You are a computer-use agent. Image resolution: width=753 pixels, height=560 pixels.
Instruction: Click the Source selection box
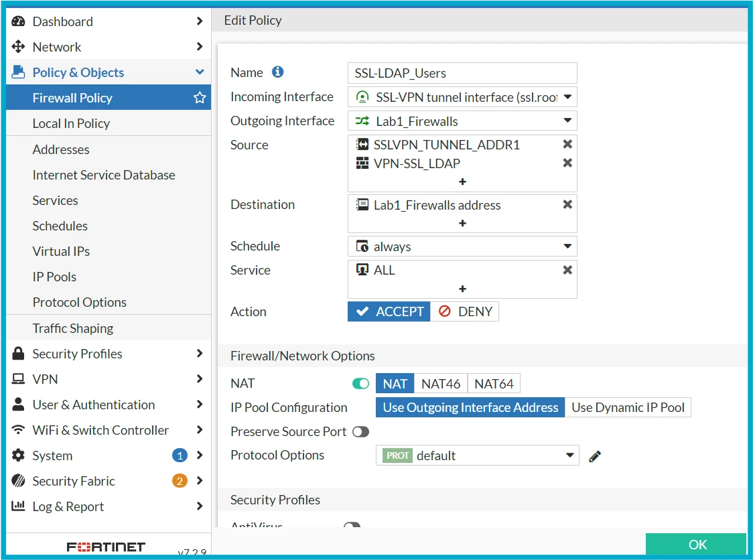click(462, 163)
